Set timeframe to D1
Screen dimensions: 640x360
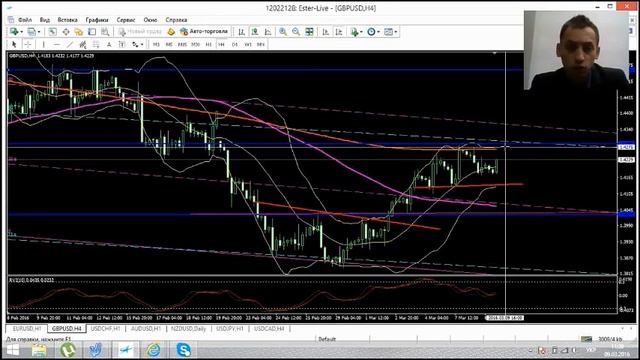point(235,44)
